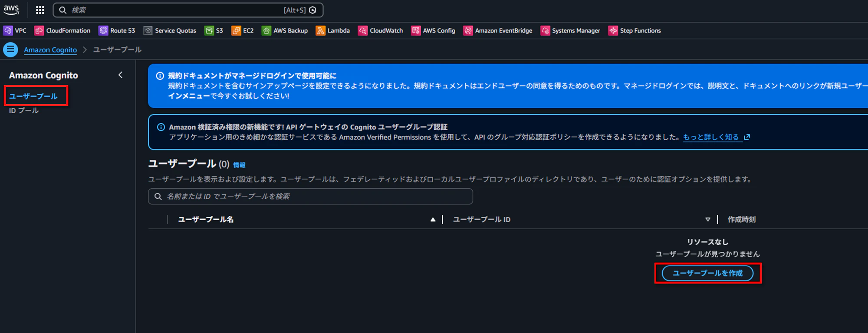Click the Amazon Cognito sidebar title
This screenshot has width=868, height=333.
43,75
